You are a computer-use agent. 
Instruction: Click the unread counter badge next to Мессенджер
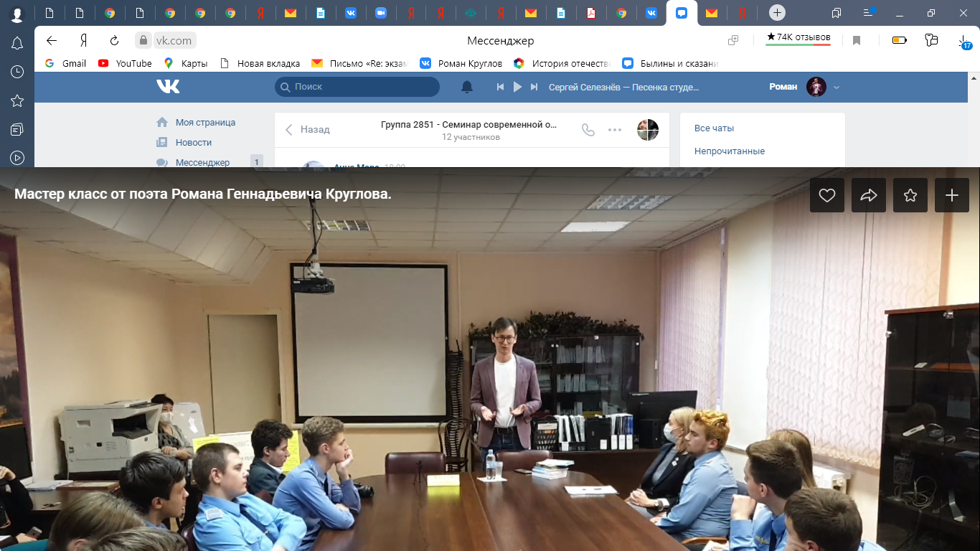[256, 162]
